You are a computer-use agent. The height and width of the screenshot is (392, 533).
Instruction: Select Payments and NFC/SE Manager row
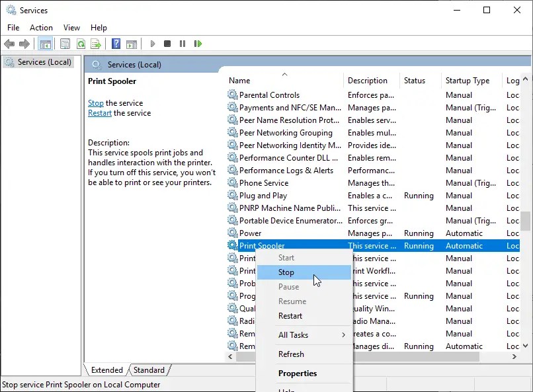coord(373,107)
